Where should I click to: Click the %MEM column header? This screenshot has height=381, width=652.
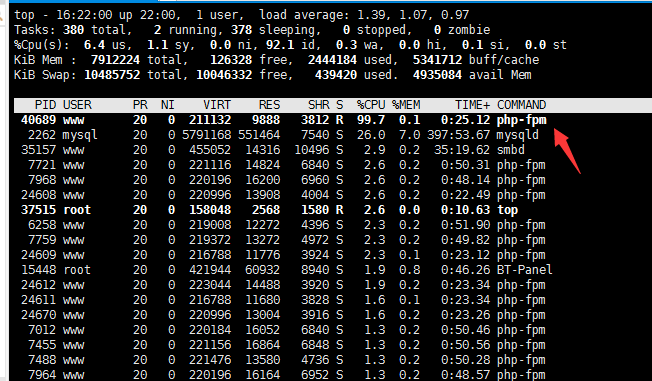pos(406,105)
